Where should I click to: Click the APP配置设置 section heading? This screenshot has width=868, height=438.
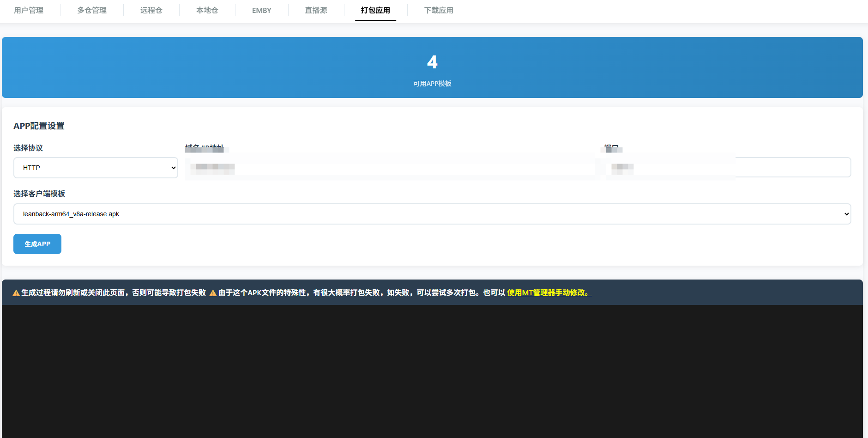click(x=39, y=126)
